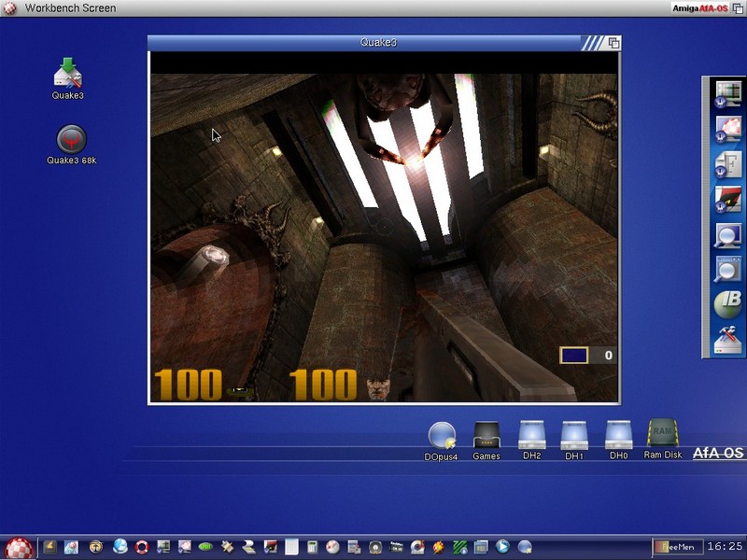
Task: Click the red lifebuoy help icon in taskbar
Action: [142, 547]
